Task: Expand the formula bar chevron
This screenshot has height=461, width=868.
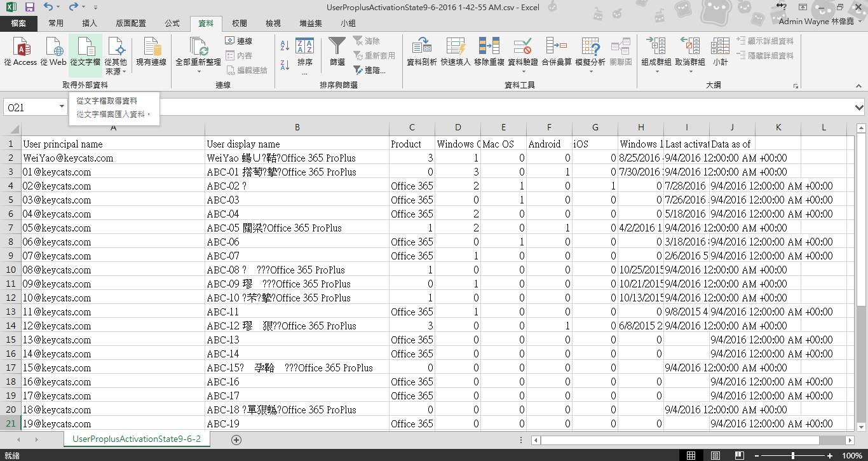Action: click(x=860, y=107)
